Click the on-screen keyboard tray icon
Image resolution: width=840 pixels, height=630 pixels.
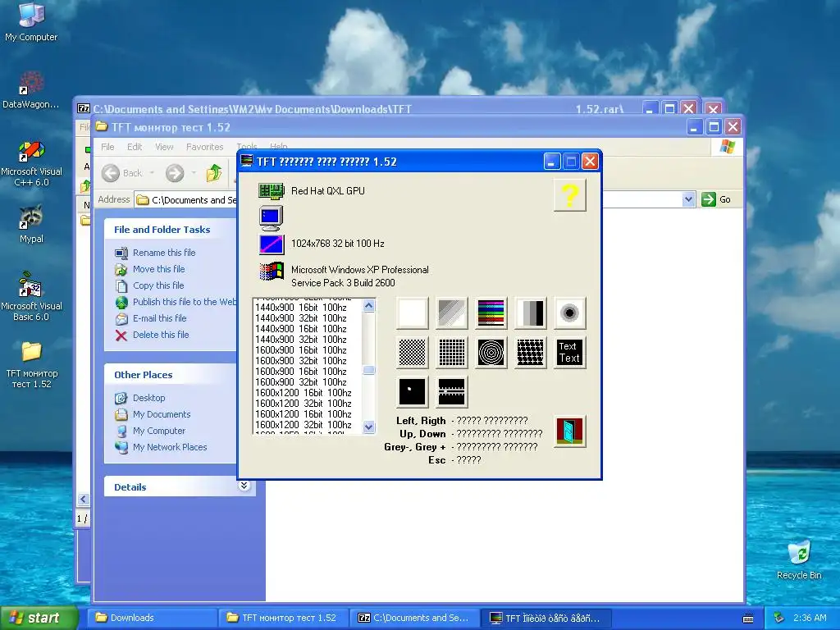(748, 619)
